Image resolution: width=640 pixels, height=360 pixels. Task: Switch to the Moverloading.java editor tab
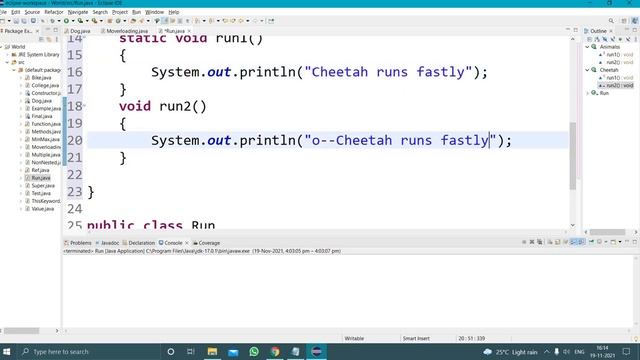coord(127,31)
